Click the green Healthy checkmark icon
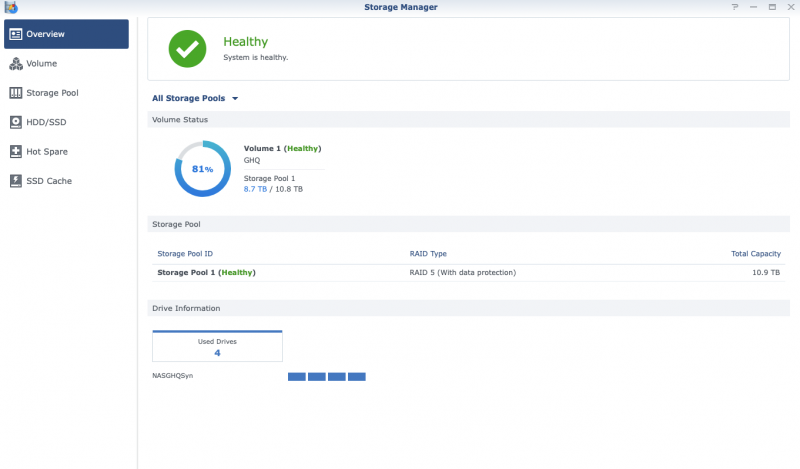 [187, 48]
